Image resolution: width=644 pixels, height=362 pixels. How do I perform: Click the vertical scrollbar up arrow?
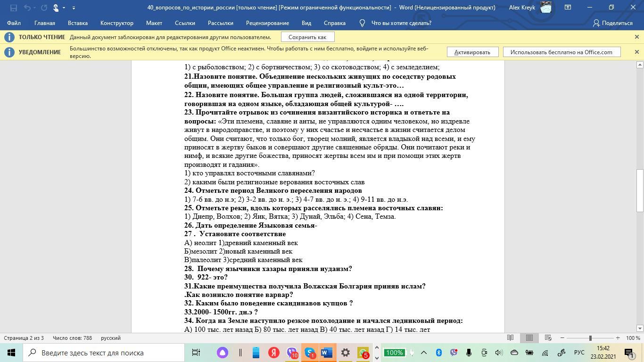click(640, 65)
